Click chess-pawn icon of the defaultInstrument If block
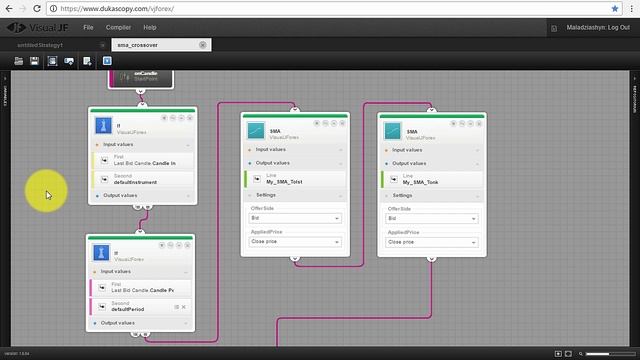The width and height of the screenshot is (640, 360). 103,126
